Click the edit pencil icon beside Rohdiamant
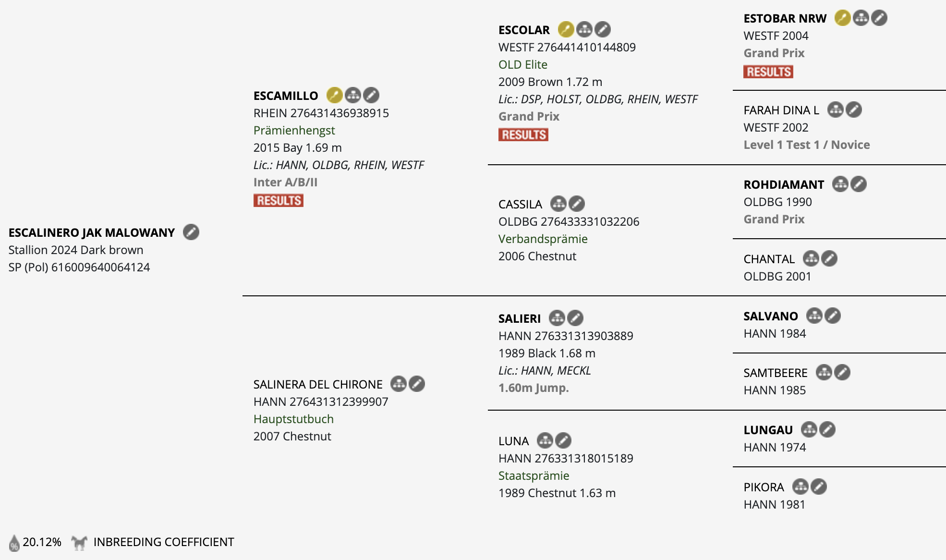 (x=859, y=184)
